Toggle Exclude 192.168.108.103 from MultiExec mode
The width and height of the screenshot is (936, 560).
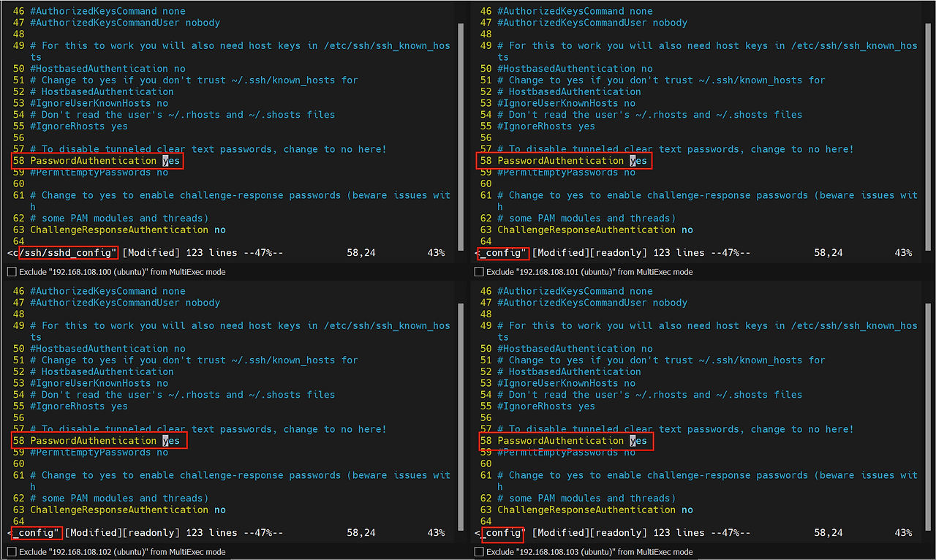479,552
